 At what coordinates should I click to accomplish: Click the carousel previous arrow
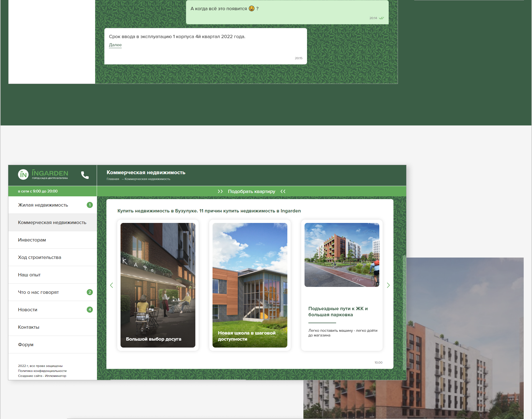[112, 285]
